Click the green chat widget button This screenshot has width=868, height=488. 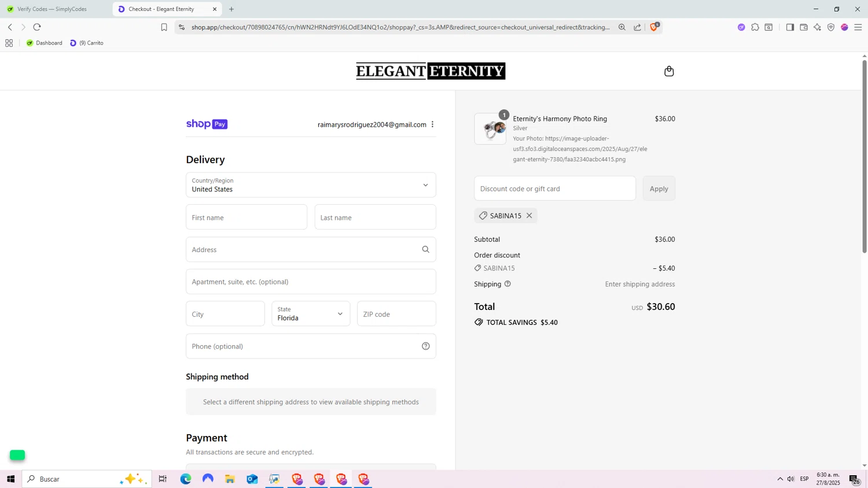point(17,455)
